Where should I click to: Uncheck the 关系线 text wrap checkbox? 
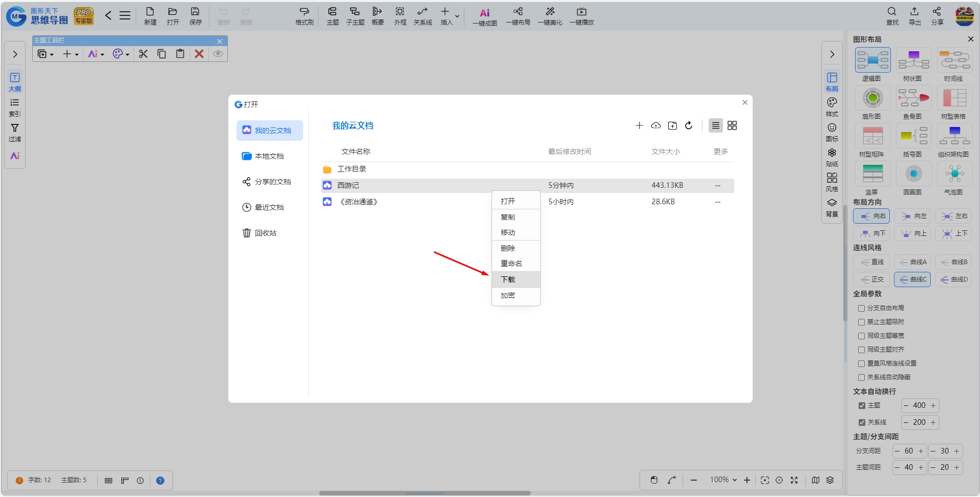coord(862,422)
